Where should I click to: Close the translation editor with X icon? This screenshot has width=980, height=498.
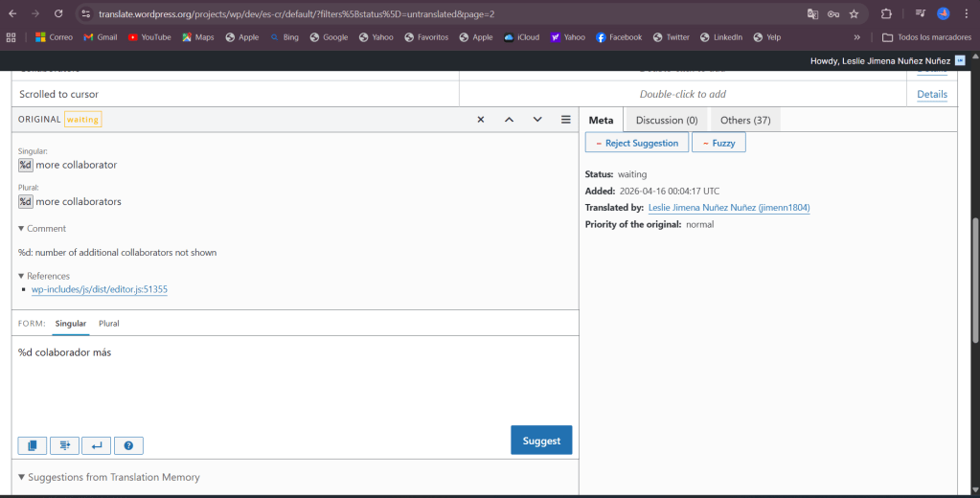[x=481, y=120]
